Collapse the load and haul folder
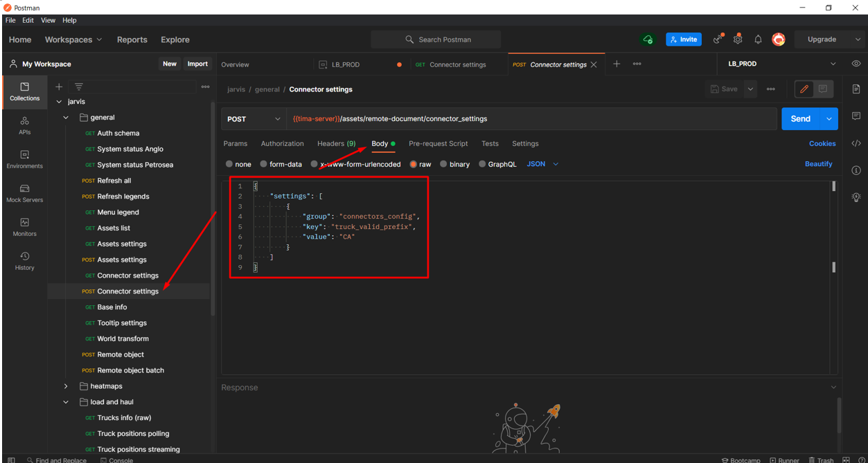 [x=66, y=402]
